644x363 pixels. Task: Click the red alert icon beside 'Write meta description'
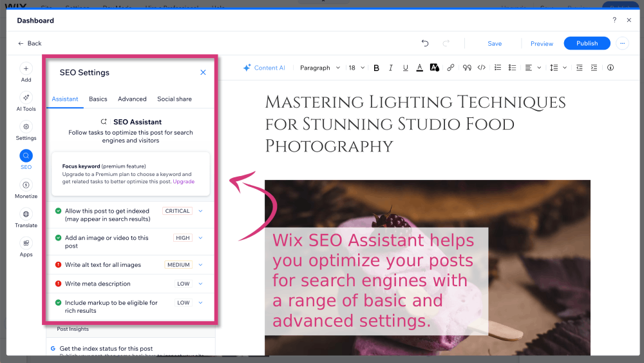[x=59, y=284]
